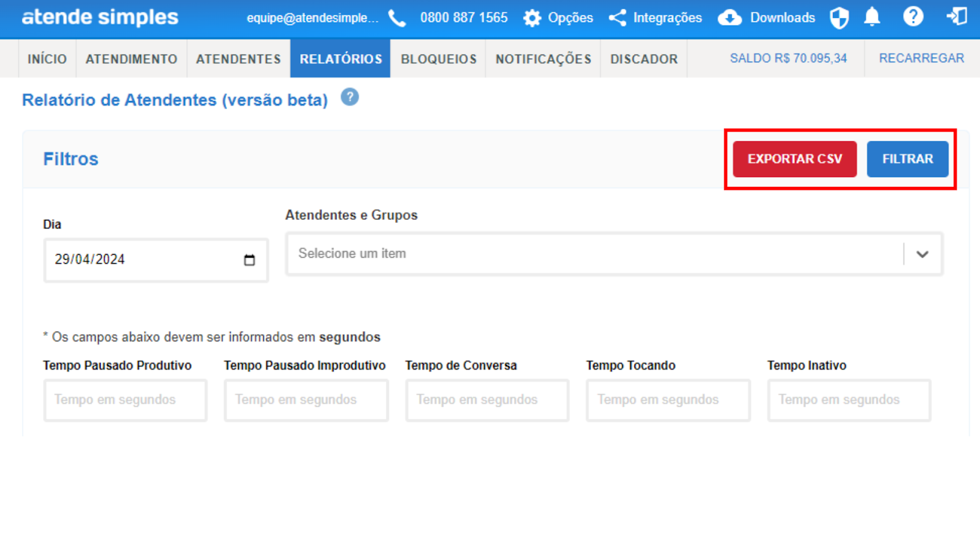Click the Integrações share icon
The image size is (980, 551).
click(x=617, y=18)
